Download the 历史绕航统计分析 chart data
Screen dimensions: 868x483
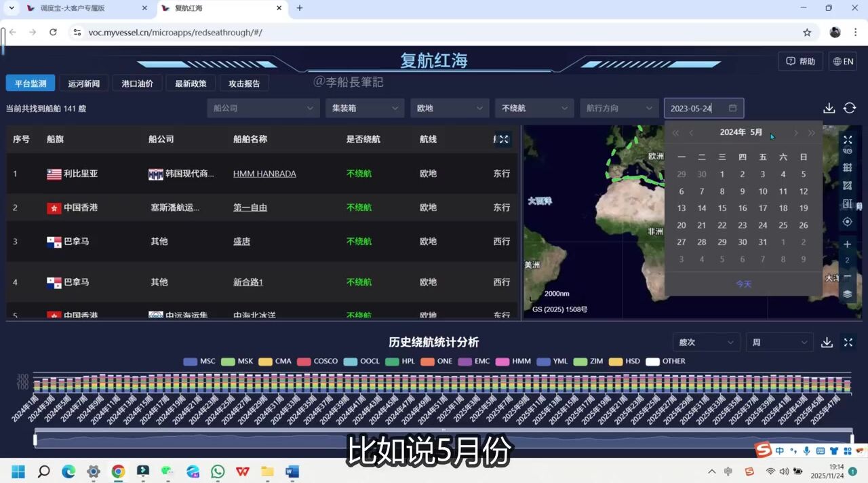(x=827, y=343)
